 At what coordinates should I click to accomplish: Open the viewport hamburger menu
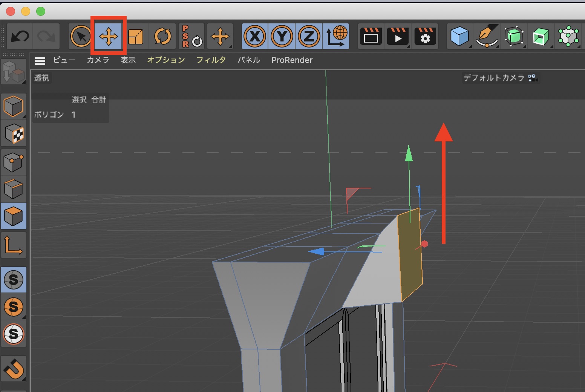[40, 60]
